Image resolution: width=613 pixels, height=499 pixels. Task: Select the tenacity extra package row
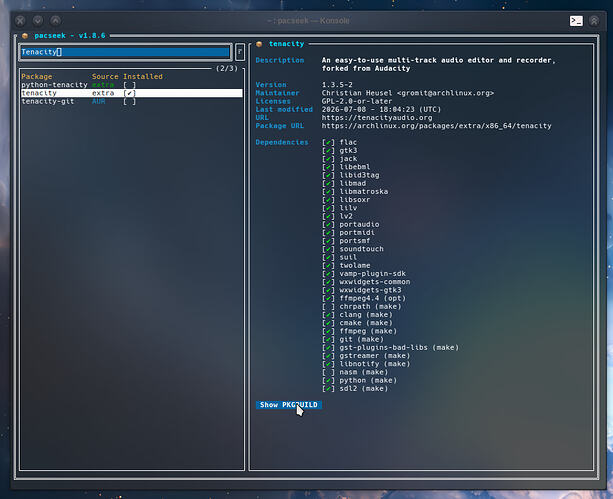click(x=132, y=93)
